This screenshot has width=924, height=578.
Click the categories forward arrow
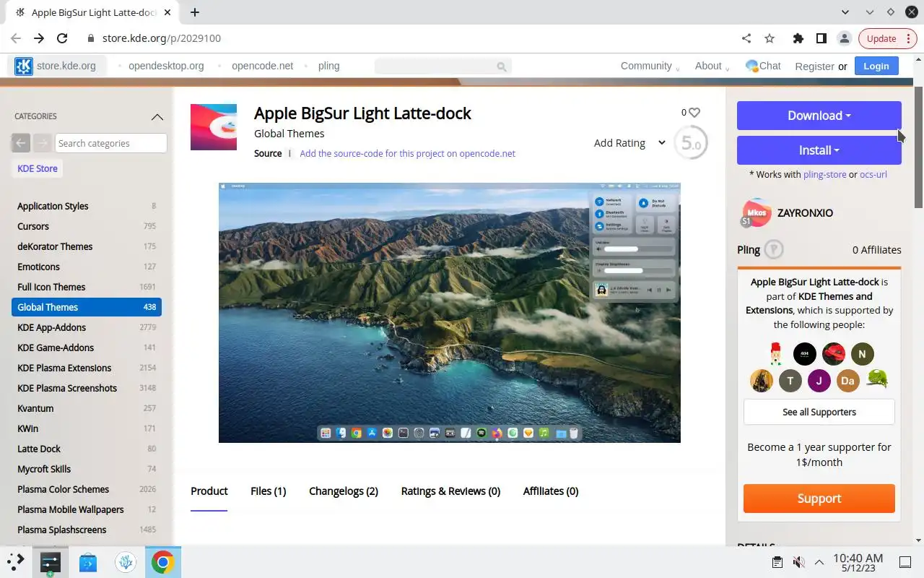(42, 143)
